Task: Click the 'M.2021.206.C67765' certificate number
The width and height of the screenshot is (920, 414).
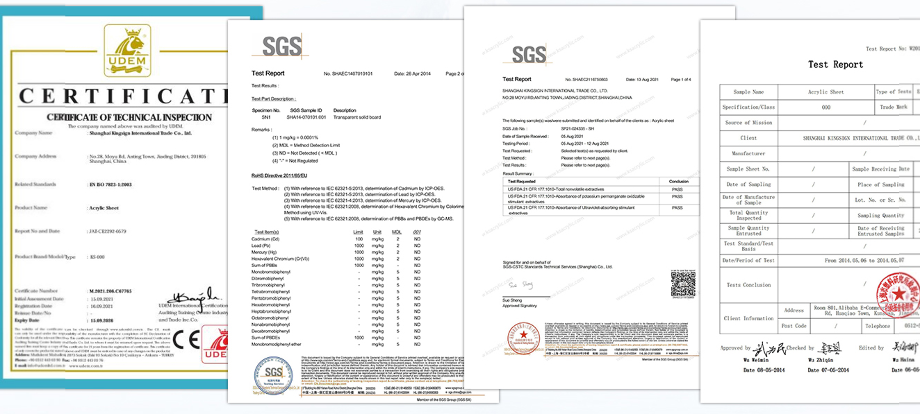Action: (x=110, y=290)
